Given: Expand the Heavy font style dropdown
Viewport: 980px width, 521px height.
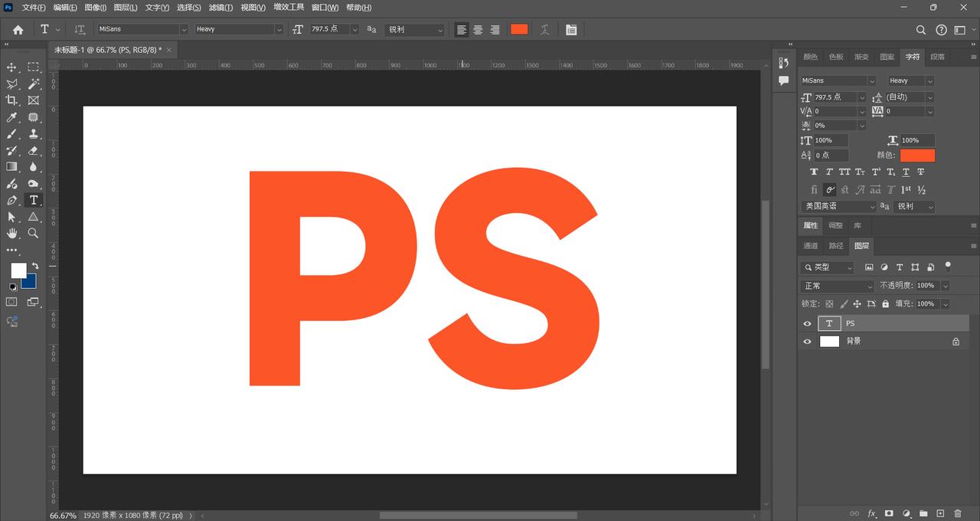Looking at the screenshot, I should (x=239, y=29).
